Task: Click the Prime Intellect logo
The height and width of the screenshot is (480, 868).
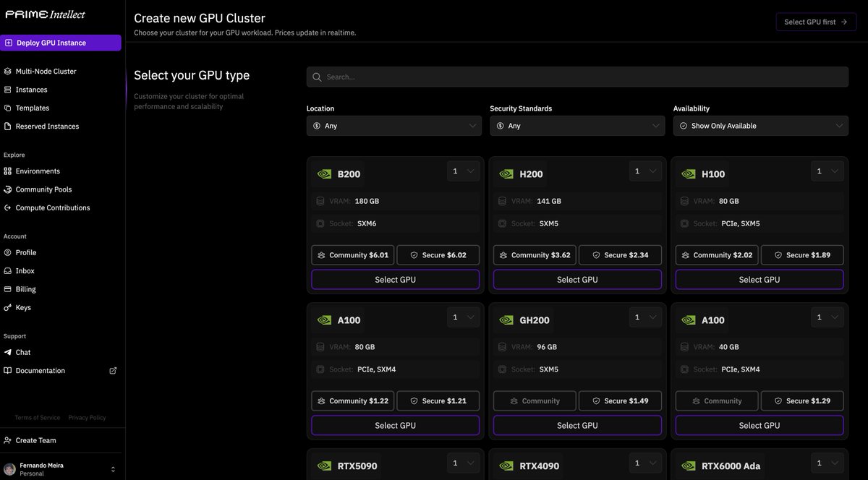Action: click(46, 14)
